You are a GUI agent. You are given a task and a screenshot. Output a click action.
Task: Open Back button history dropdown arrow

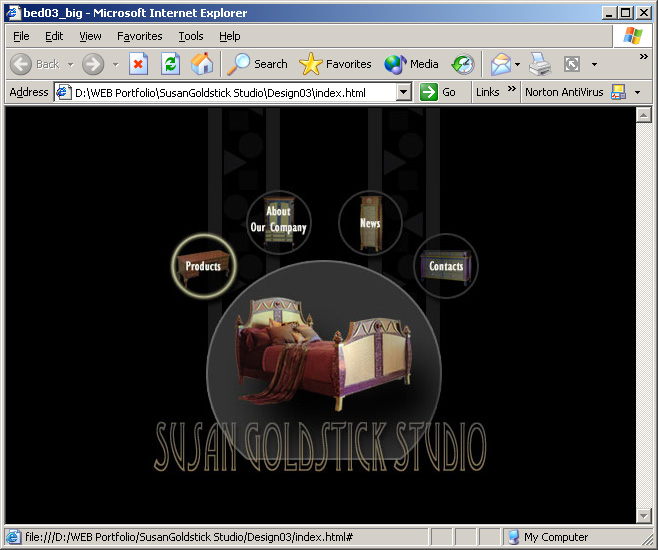pos(70,65)
